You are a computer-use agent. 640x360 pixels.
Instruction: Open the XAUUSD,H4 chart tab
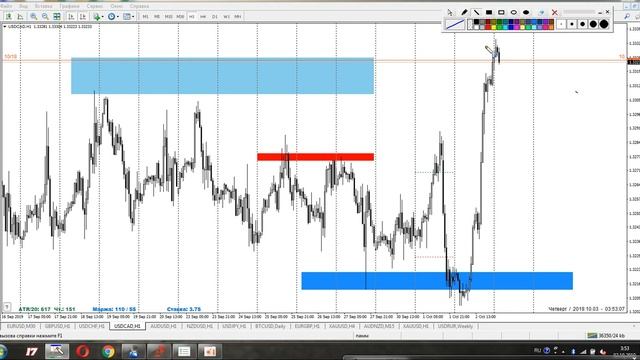point(342,327)
